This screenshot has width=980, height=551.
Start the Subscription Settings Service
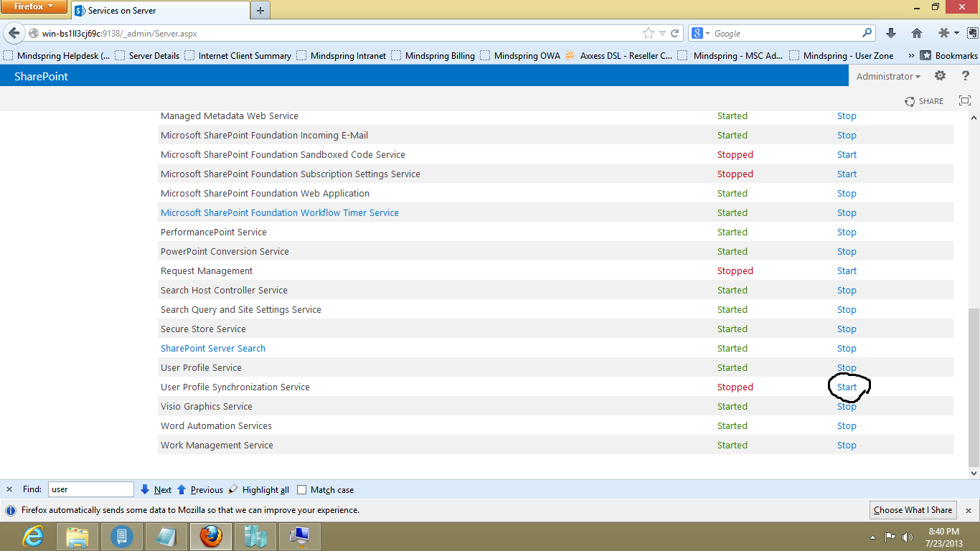tap(847, 174)
